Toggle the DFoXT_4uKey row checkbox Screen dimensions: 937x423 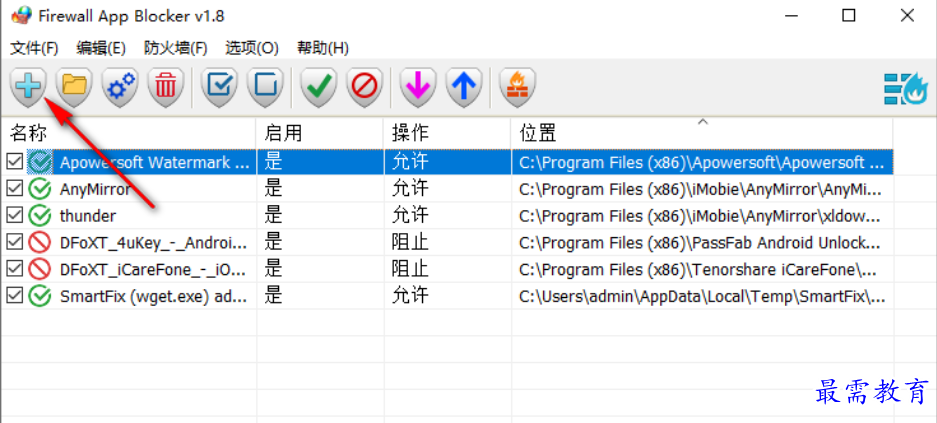14,243
